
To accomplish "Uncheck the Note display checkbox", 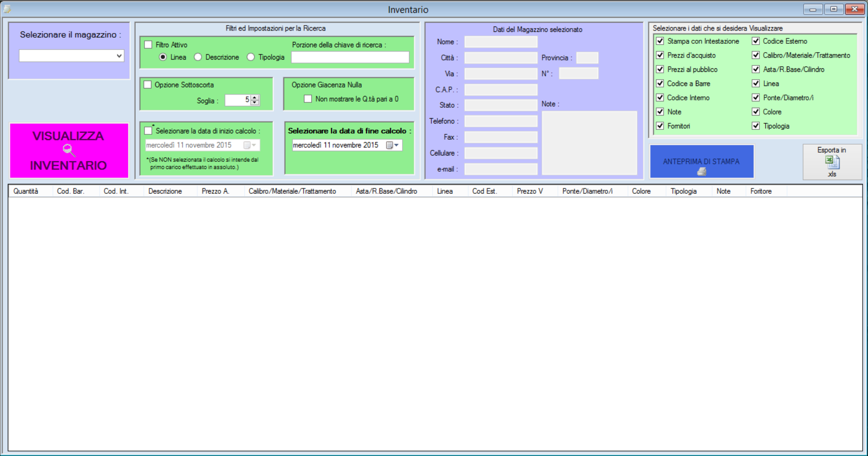I will (660, 112).
